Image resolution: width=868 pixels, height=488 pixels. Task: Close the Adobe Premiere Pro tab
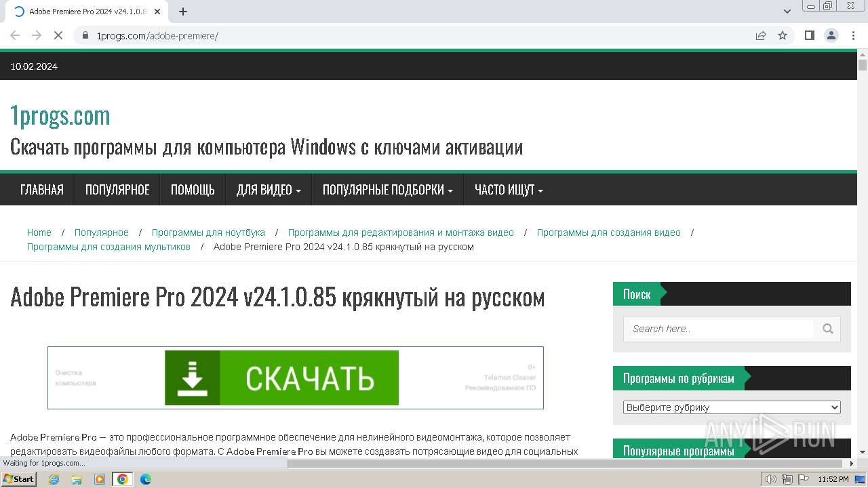(x=157, y=12)
